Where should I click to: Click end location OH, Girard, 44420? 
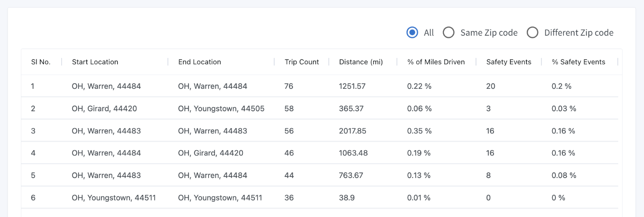211,153
